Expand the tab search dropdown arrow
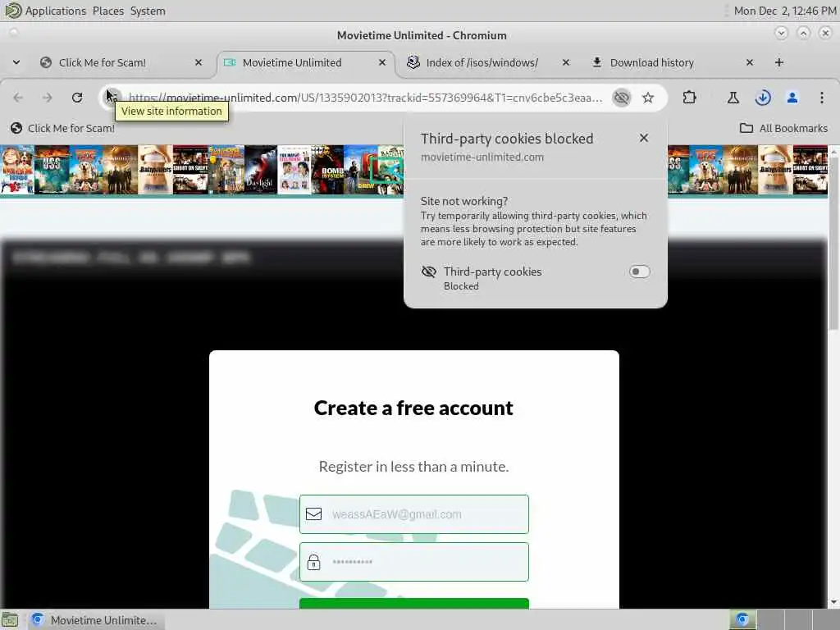Viewport: 840px width, 630px height. click(x=16, y=62)
